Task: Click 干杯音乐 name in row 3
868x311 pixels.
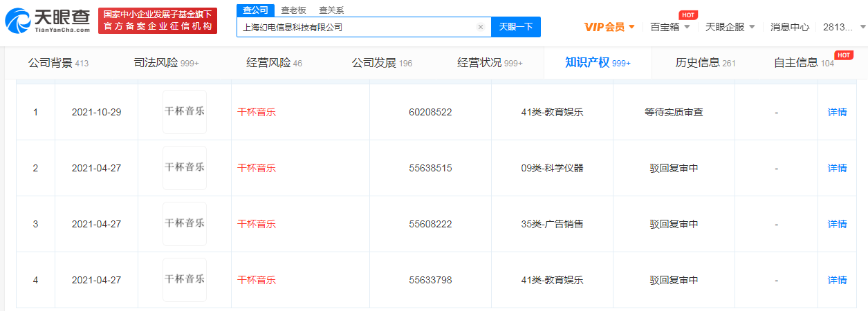Action: coord(257,224)
